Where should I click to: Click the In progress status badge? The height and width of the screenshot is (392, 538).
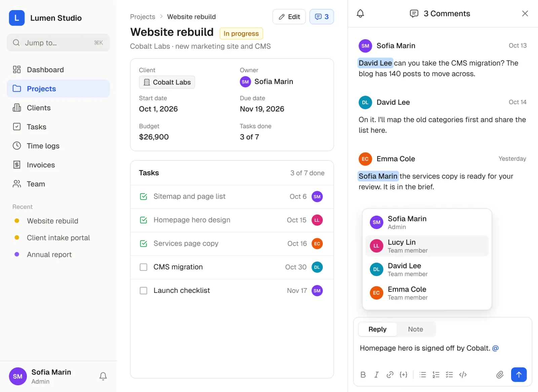[241, 34]
